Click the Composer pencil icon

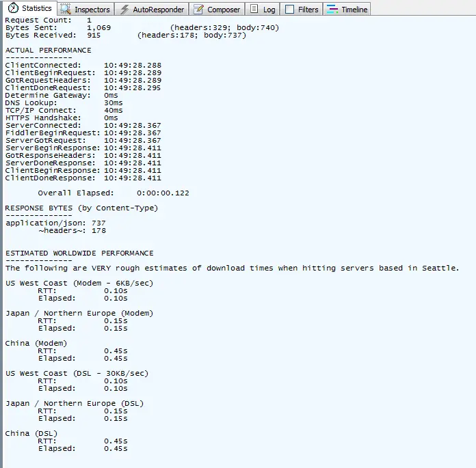[198, 9]
